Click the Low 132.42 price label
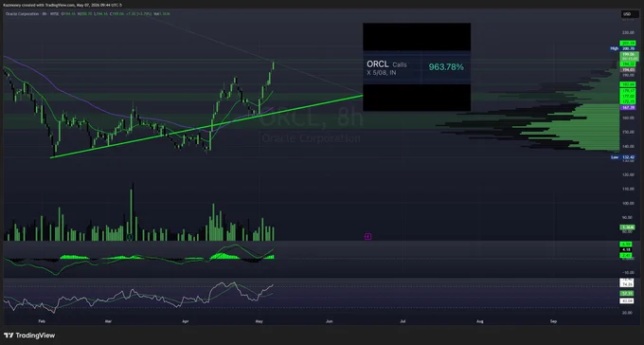The height and width of the screenshot is (345, 644). (x=622, y=157)
